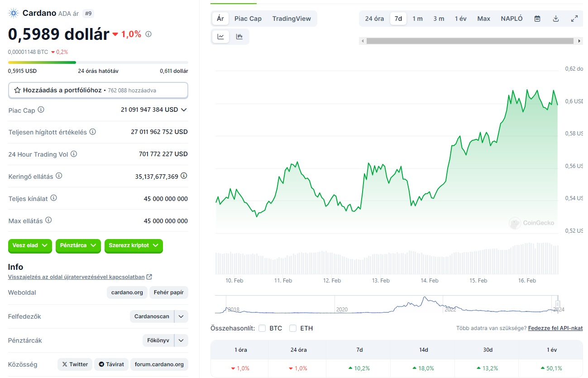
Task: Click the 14d change cell 18,0%
Action: (423, 368)
